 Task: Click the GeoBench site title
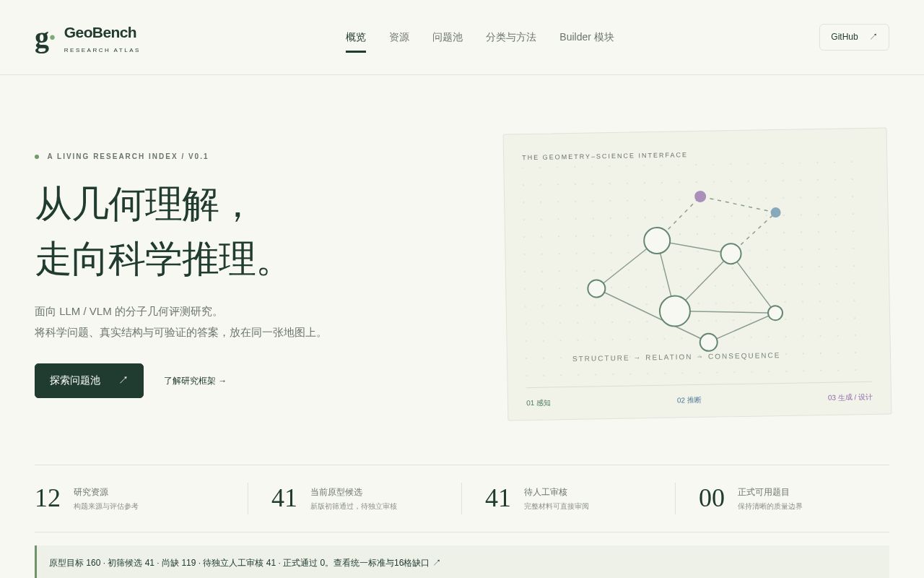pyautogui.click(x=100, y=33)
